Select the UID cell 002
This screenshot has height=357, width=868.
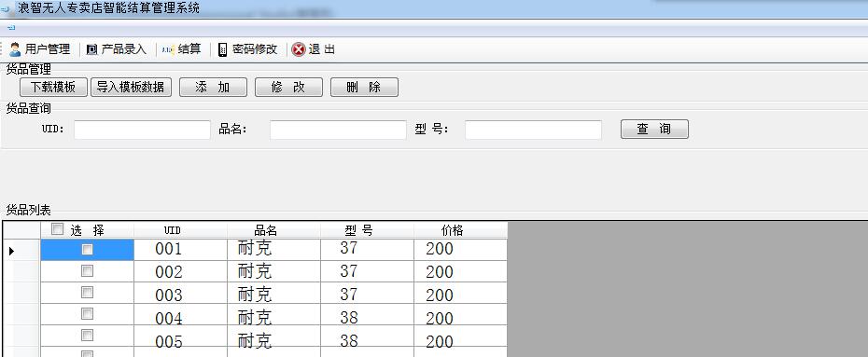180,271
